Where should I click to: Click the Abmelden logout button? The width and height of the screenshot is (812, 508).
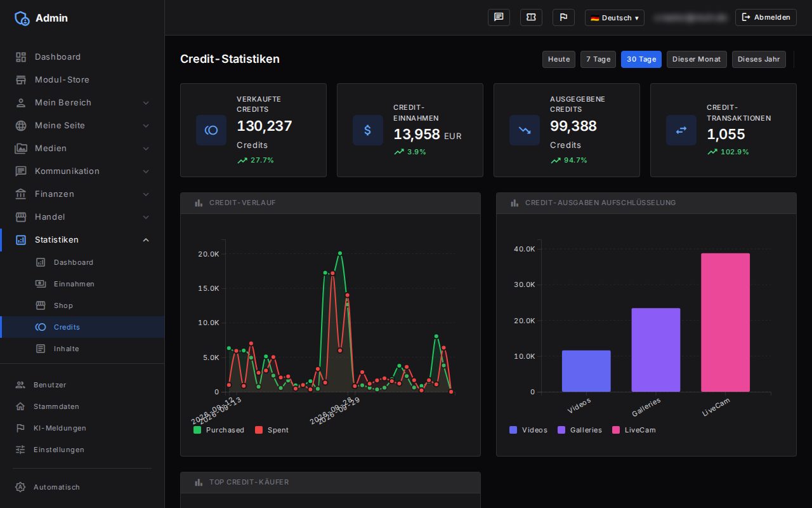(x=766, y=18)
